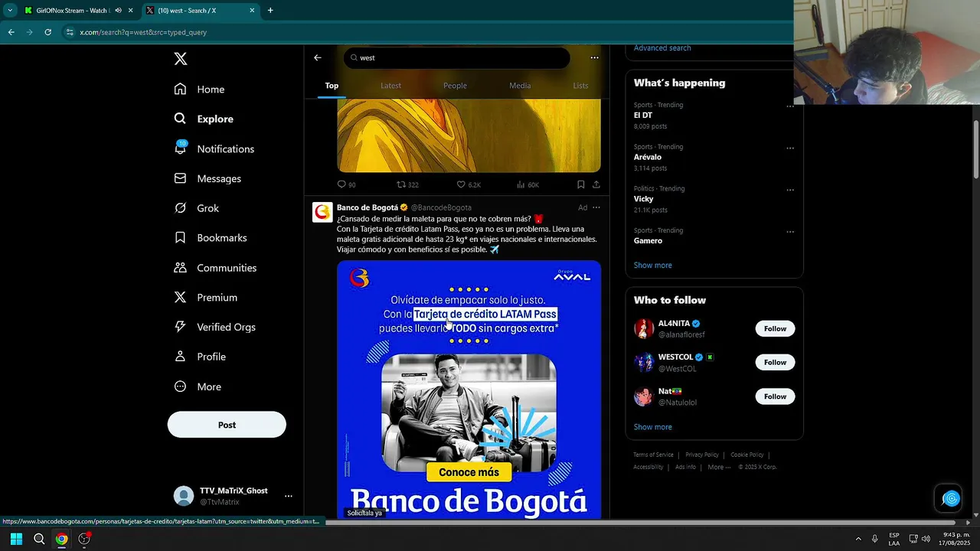Click the back arrow beside search box

pyautogui.click(x=318, y=57)
